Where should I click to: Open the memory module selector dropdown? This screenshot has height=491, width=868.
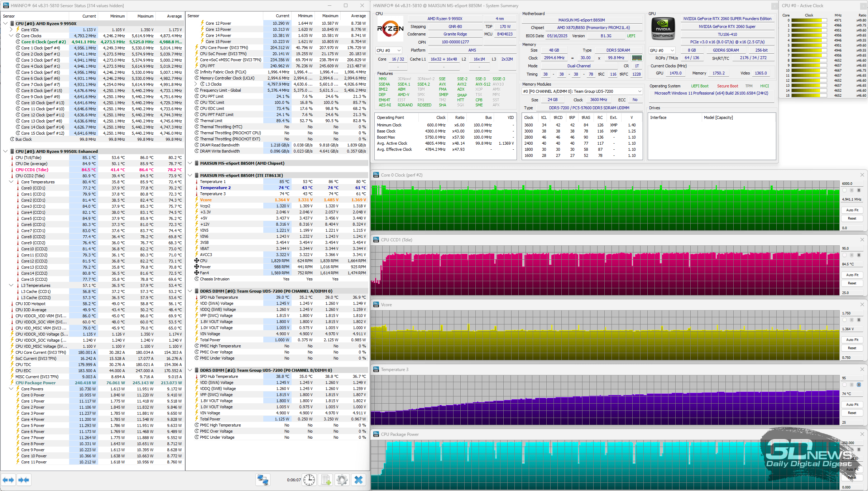pyautogui.click(x=582, y=91)
